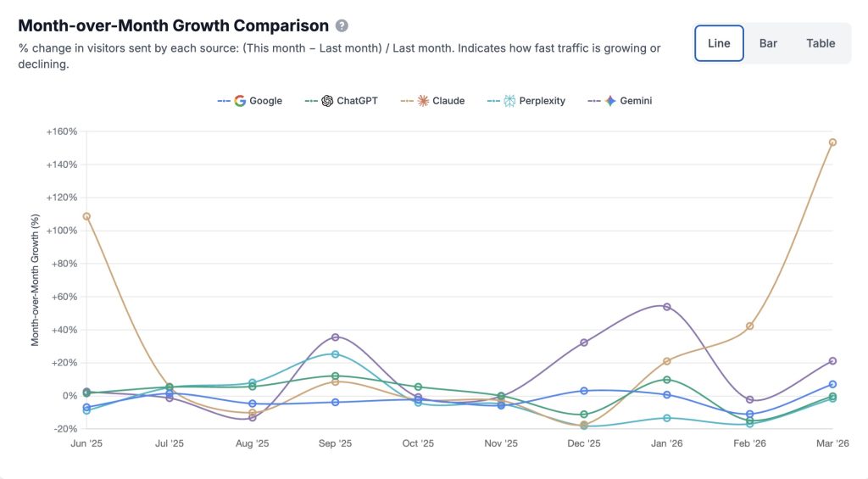Hide the ChatGPT series via legend label
This screenshot has height=479, width=868.
[x=357, y=101]
